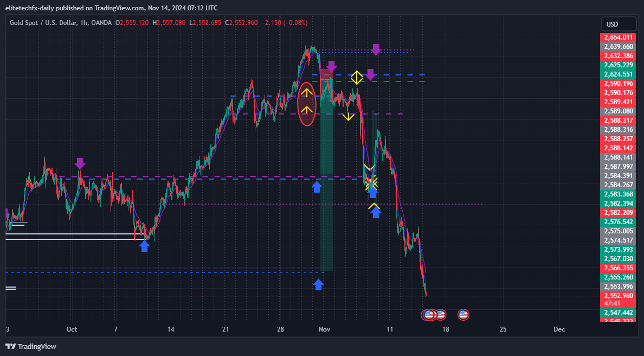Click the TradingView logo at bottom left

[x=31, y=347]
